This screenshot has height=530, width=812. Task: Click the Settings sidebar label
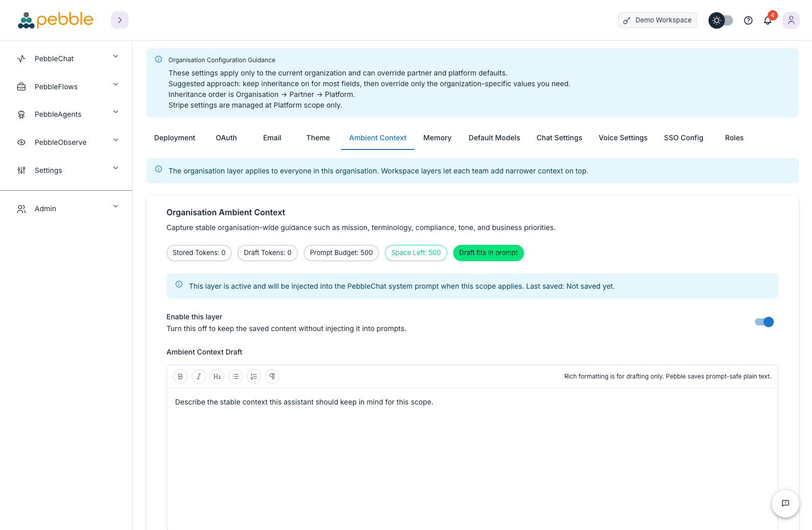[48, 170]
